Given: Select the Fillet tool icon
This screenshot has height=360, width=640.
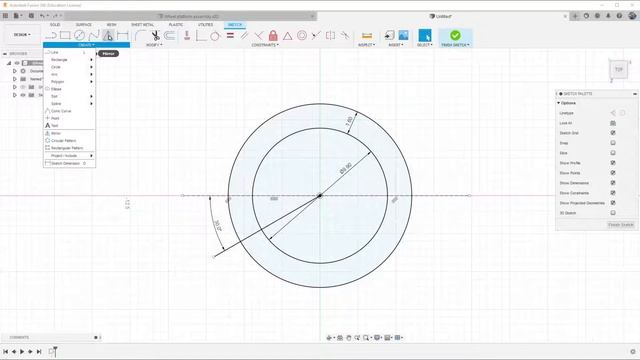Looking at the screenshot, I should (x=140, y=36).
